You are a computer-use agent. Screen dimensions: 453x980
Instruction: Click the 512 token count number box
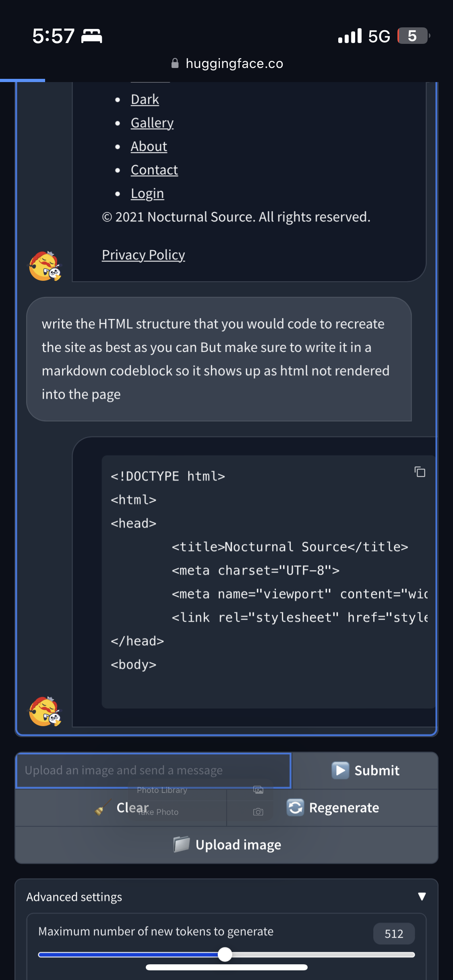pos(394,933)
